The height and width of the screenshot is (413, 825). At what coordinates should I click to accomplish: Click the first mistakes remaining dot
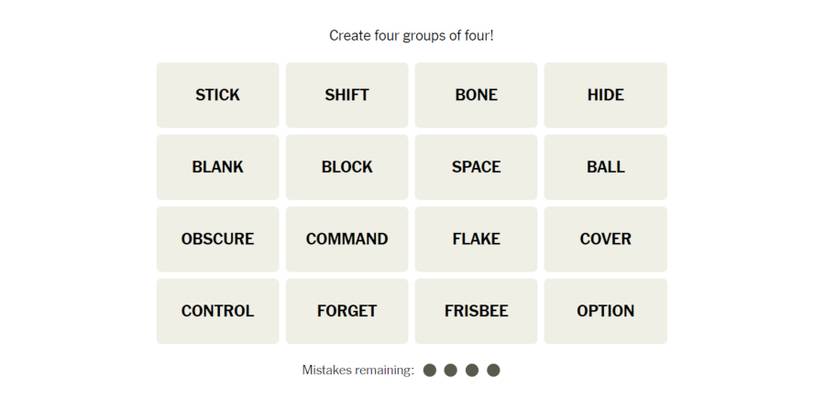(x=430, y=370)
